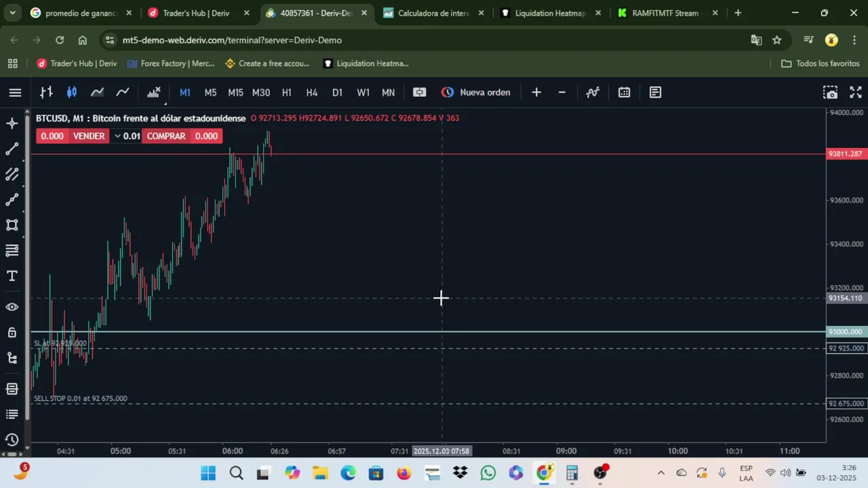Open Create a free account bookmark
Viewport: 868px width, 488px height.
pyautogui.click(x=267, y=63)
